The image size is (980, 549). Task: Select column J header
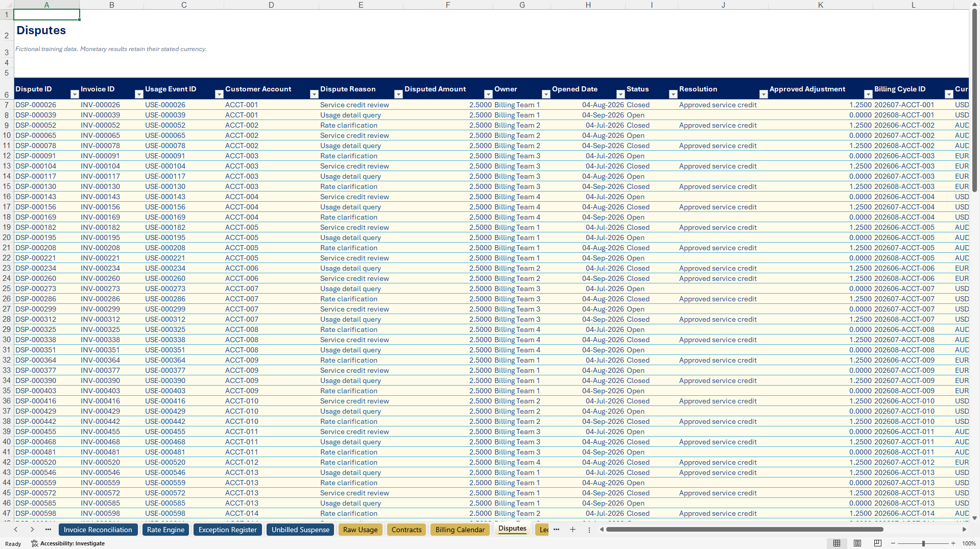pyautogui.click(x=723, y=5)
